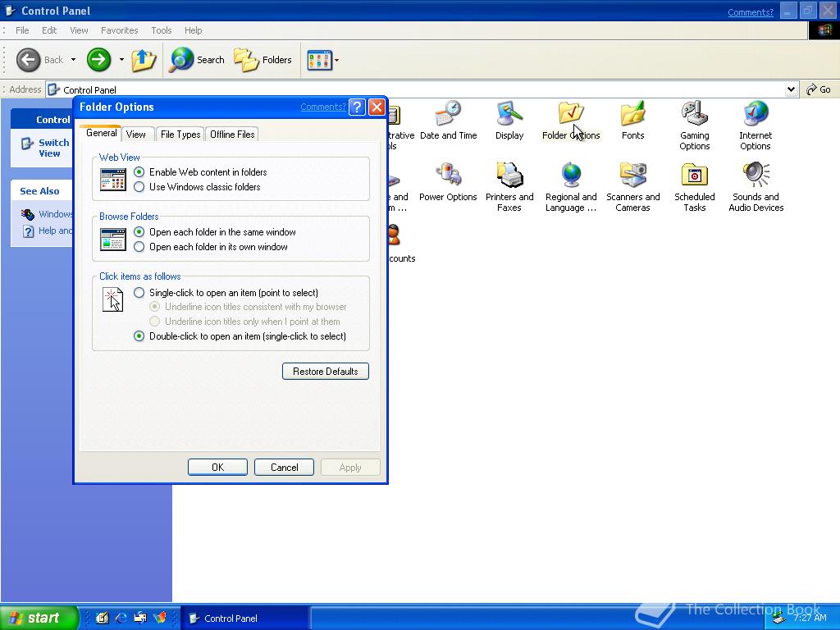Select Single-click to open an item
This screenshot has width=840, height=630.
(139, 293)
